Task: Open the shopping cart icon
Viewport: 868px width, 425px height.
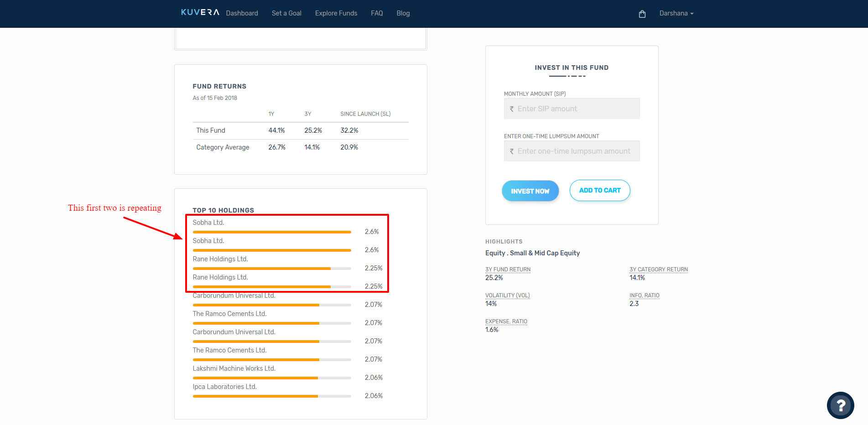Action: pyautogui.click(x=642, y=14)
